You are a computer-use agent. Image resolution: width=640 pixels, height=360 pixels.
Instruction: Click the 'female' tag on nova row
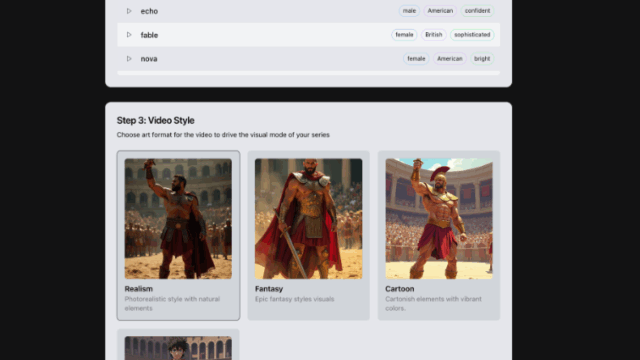pos(416,59)
